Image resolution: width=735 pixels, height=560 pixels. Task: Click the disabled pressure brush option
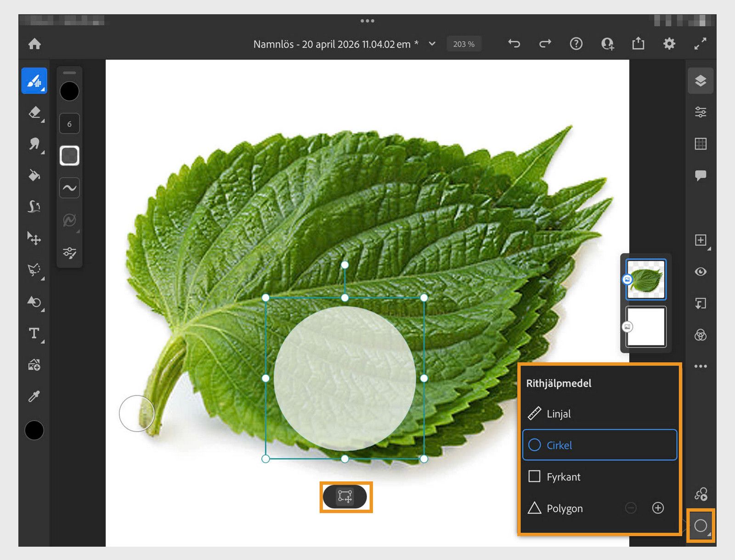(69, 221)
